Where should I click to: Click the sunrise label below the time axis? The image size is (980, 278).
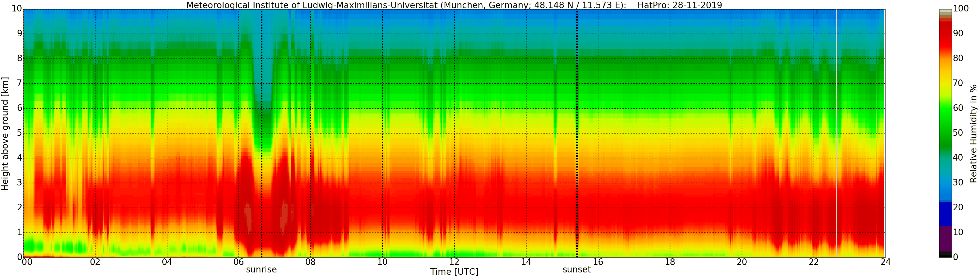click(261, 269)
